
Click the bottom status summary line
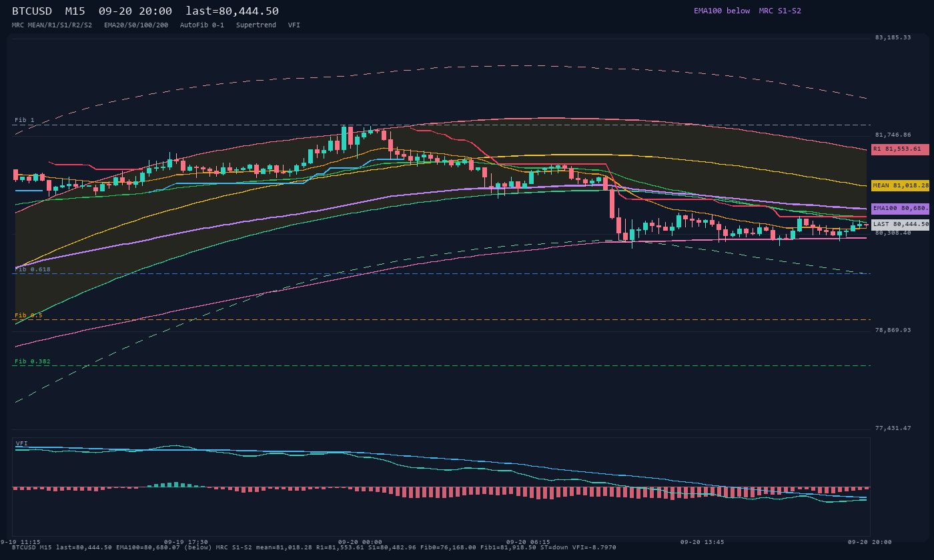pos(314,547)
